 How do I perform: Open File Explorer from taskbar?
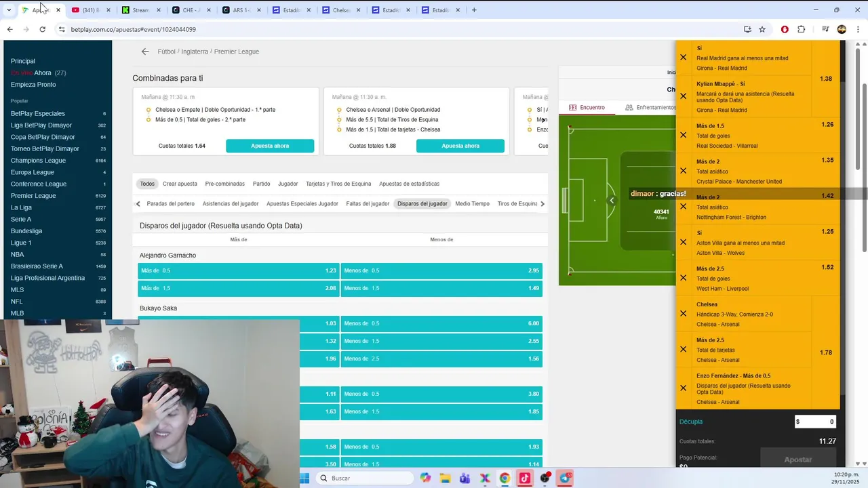(445, 478)
